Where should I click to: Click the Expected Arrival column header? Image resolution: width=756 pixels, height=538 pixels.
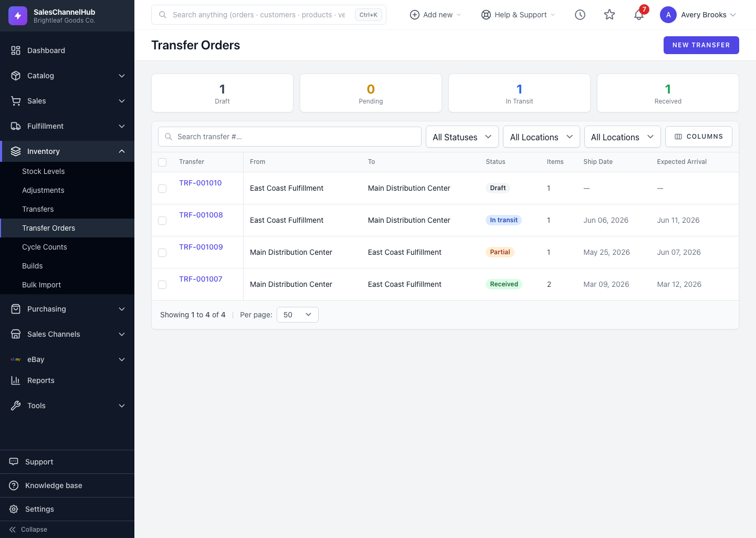tap(681, 162)
